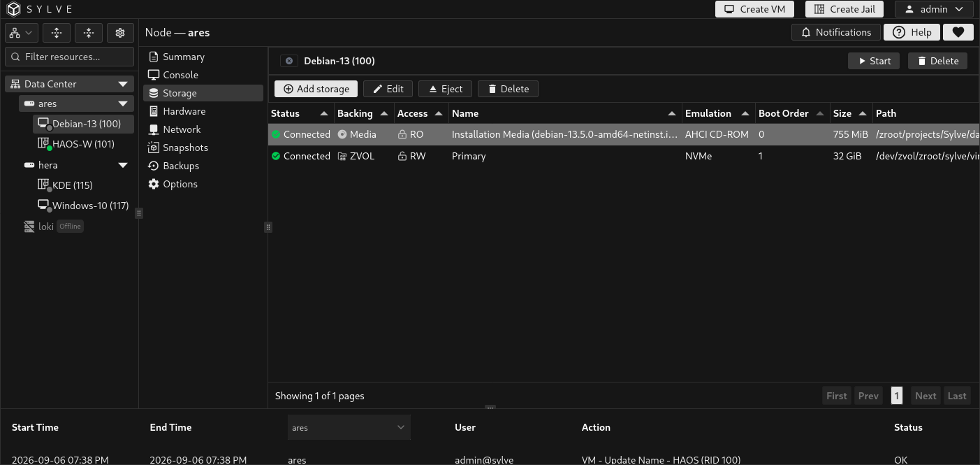Click Eject in storage toolbar
This screenshot has height=465, width=980.
coord(445,89)
